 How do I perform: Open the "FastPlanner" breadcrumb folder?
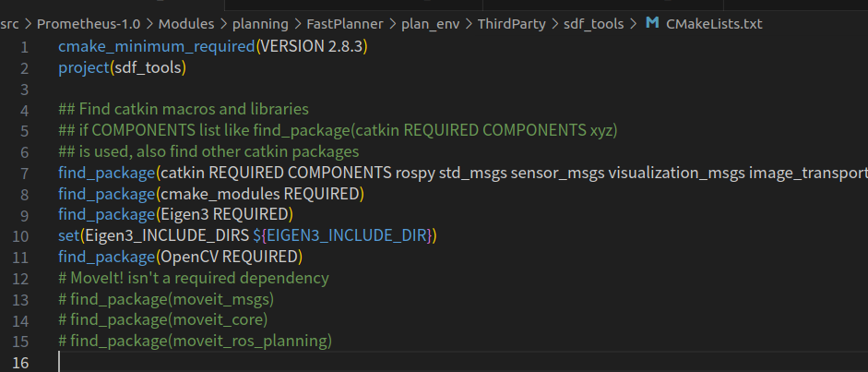click(345, 24)
